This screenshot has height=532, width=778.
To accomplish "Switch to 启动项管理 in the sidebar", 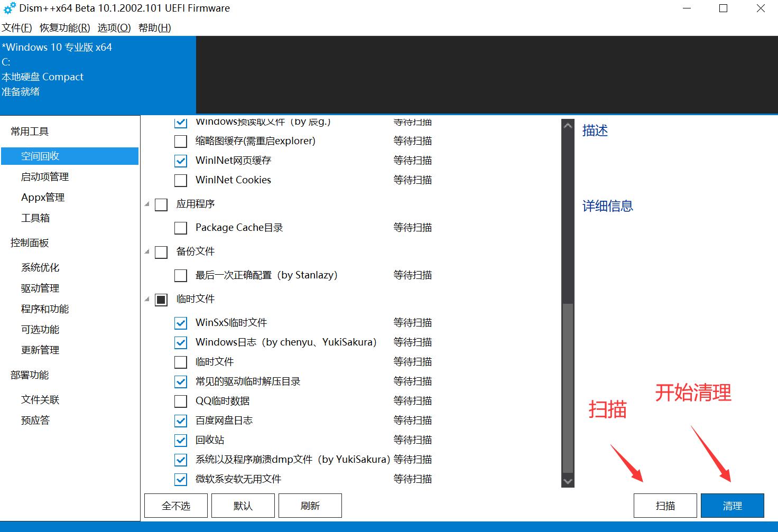I will coord(44,176).
